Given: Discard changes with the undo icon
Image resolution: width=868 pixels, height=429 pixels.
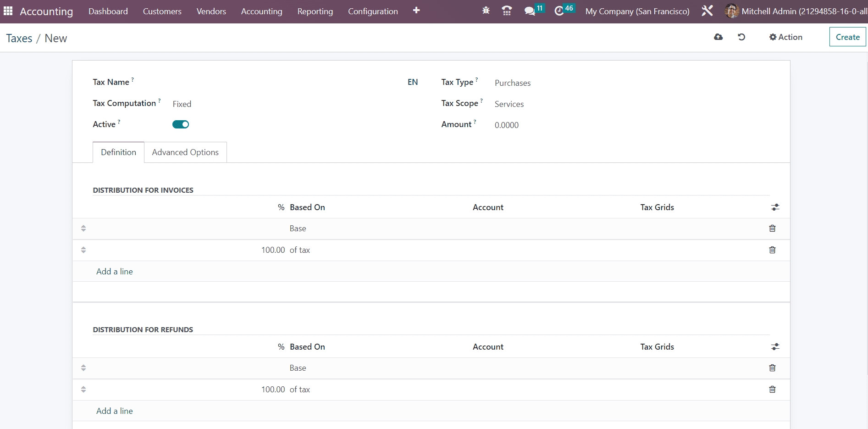Looking at the screenshot, I should point(741,37).
